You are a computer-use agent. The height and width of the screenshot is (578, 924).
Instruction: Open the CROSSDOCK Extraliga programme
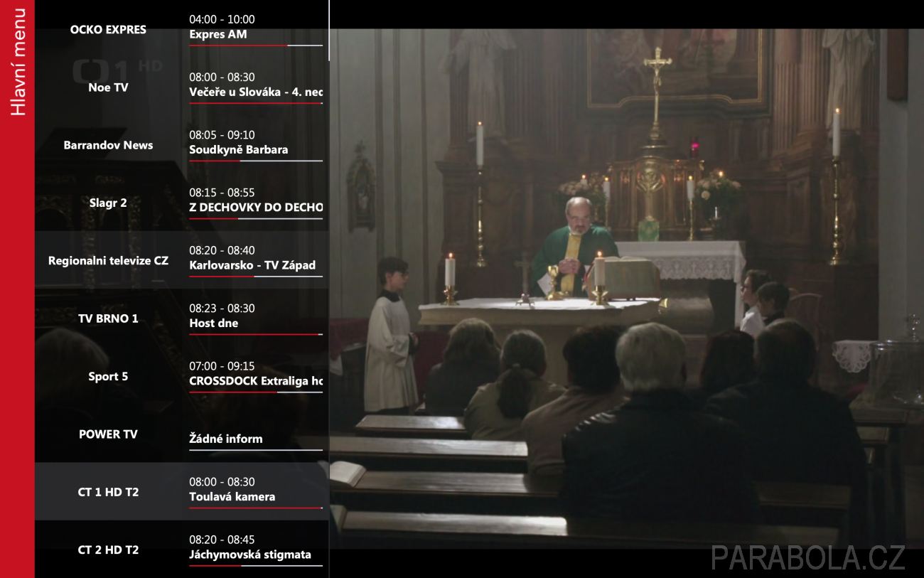point(256,381)
